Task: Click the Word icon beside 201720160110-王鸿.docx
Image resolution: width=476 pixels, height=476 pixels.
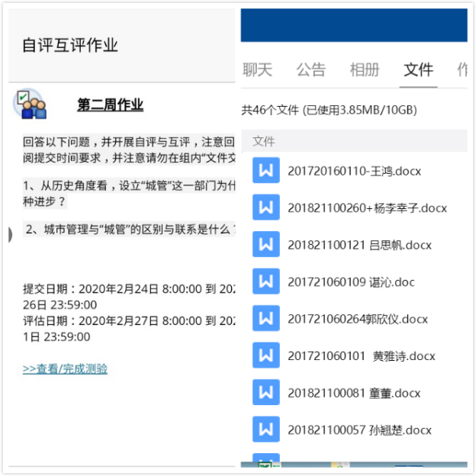Action: coord(265,170)
